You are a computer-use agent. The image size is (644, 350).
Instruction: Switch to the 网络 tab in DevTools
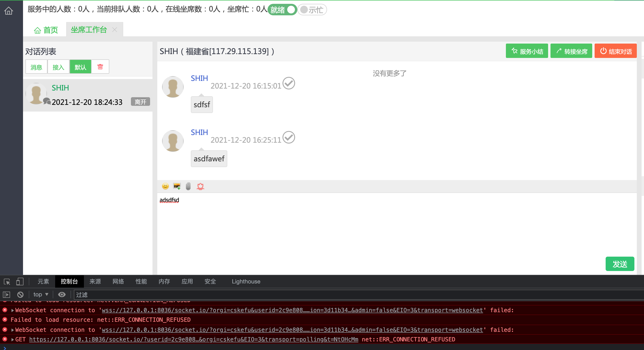coord(118,282)
